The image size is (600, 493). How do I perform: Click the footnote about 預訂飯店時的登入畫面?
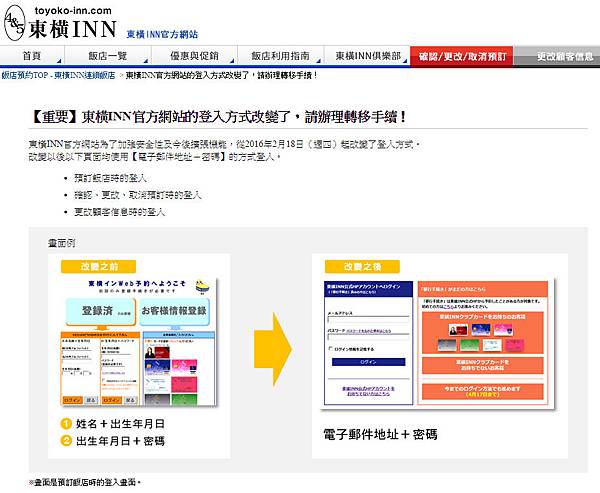[85, 482]
